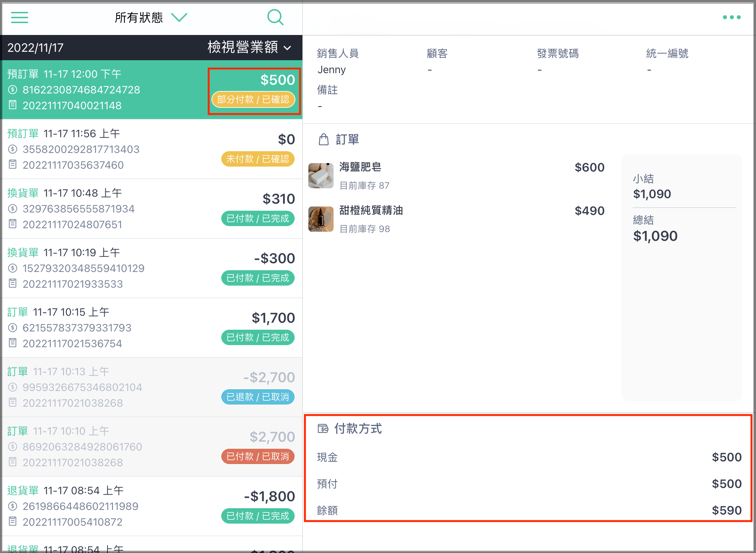The width and height of the screenshot is (756, 553).
Task: Click the 2022/11/17 date header
Action: 35,48
